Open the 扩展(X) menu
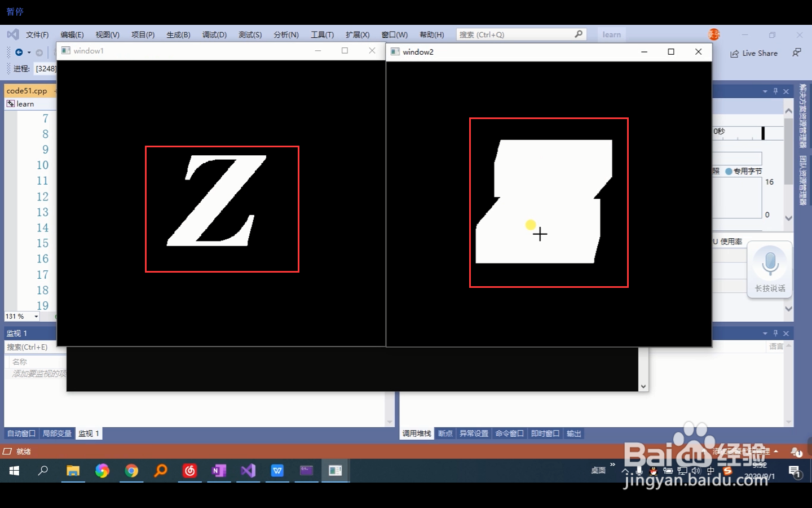This screenshot has height=508, width=812. (358, 34)
